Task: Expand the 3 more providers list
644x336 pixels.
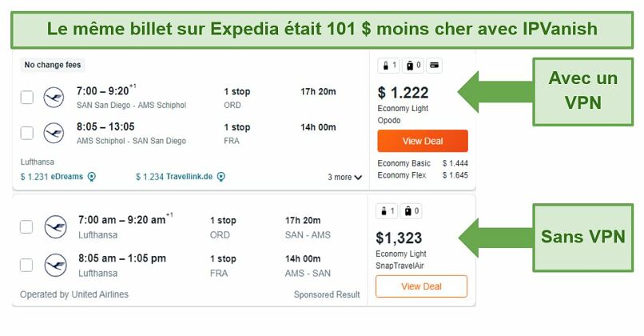Action: [344, 178]
